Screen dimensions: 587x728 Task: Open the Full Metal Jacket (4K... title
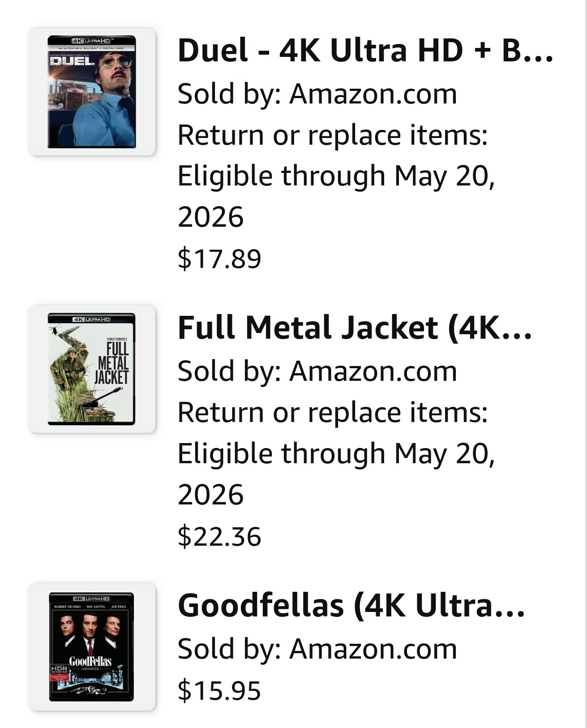pyautogui.click(x=355, y=327)
